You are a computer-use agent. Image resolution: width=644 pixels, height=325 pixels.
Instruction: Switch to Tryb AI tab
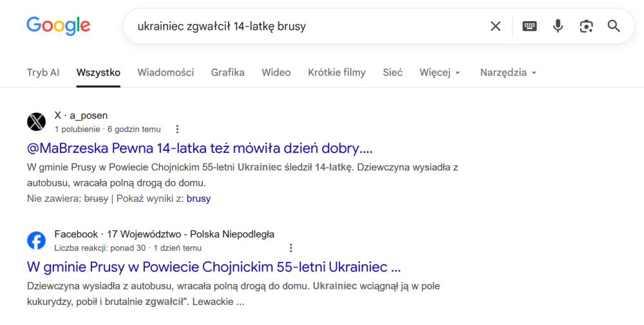pos(43,72)
